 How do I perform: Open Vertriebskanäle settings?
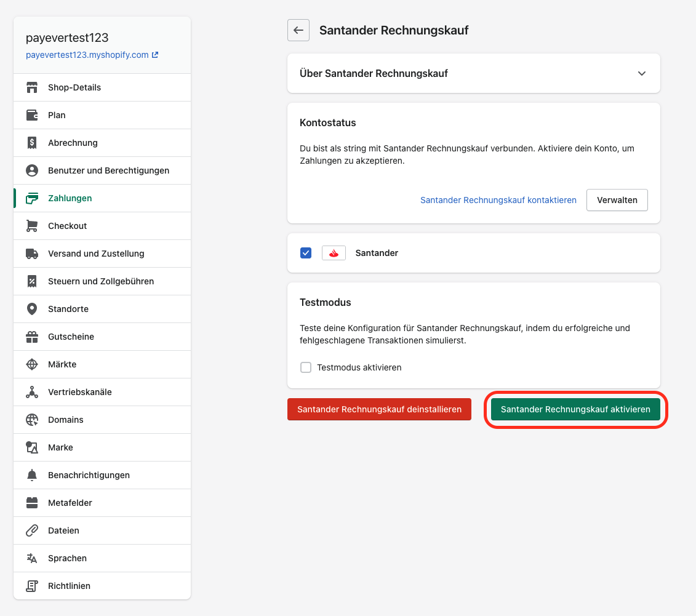[x=102, y=393]
